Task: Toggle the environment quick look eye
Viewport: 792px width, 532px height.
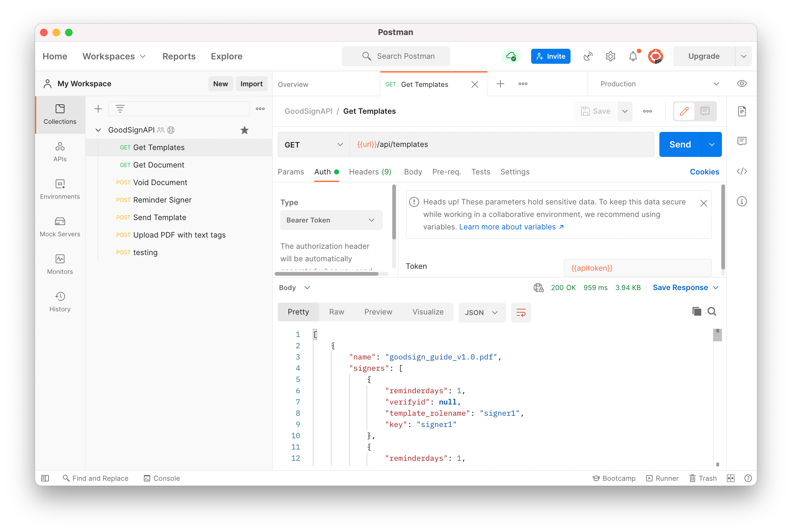Action: point(742,83)
